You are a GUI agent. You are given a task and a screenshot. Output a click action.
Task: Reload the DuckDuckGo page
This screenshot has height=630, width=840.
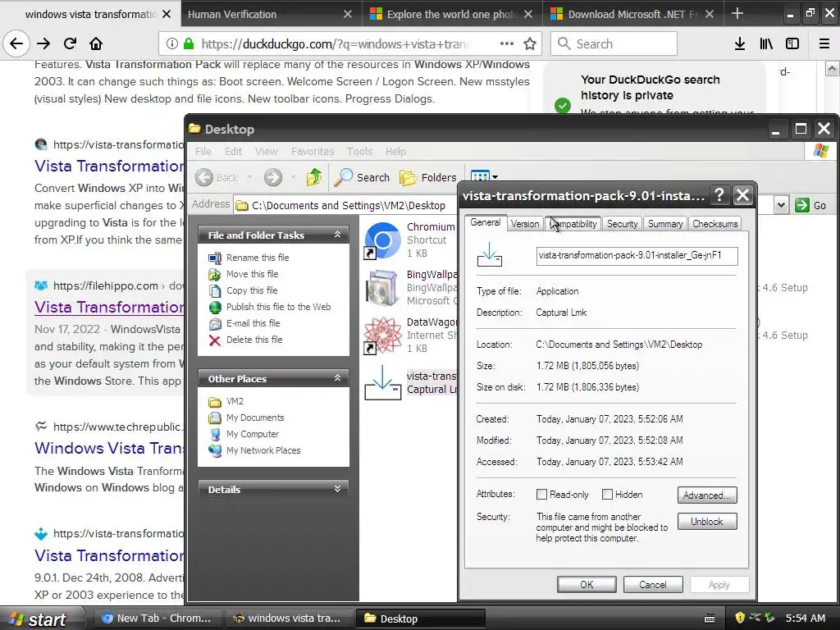point(71,44)
